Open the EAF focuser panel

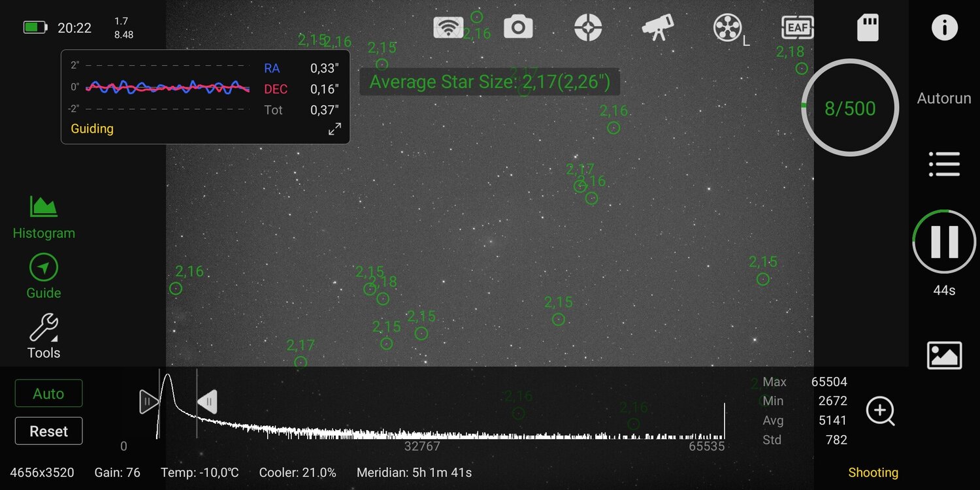pos(797,26)
